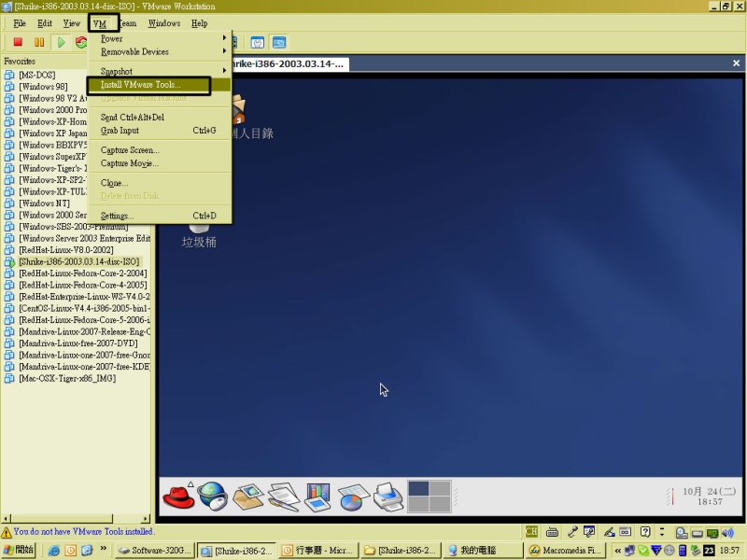The image size is (747, 560).
Task: Click the full screen view toolbar icon
Action: pos(279,43)
